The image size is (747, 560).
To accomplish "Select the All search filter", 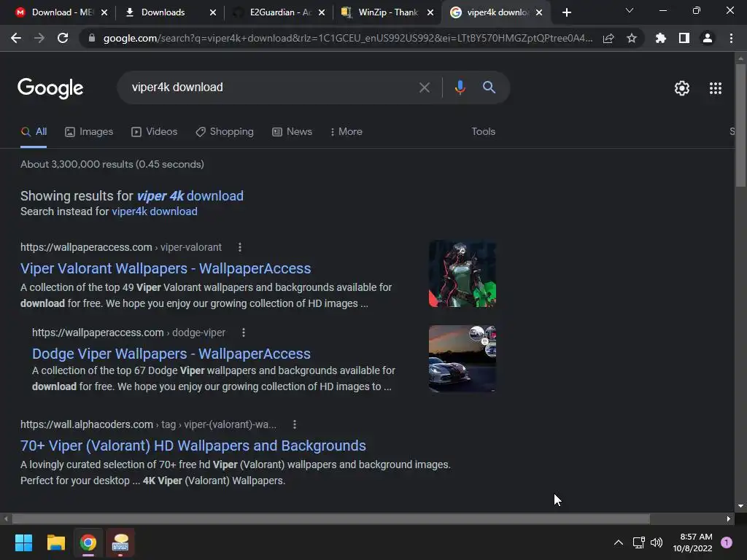I will [34, 132].
